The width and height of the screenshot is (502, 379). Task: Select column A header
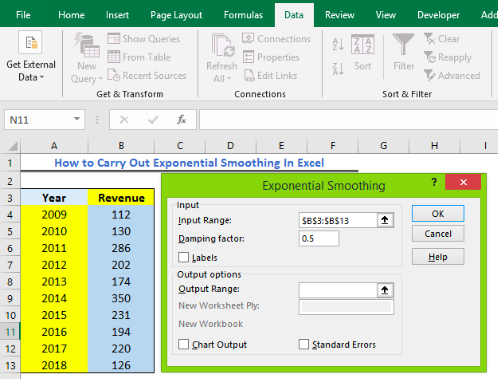click(54, 146)
